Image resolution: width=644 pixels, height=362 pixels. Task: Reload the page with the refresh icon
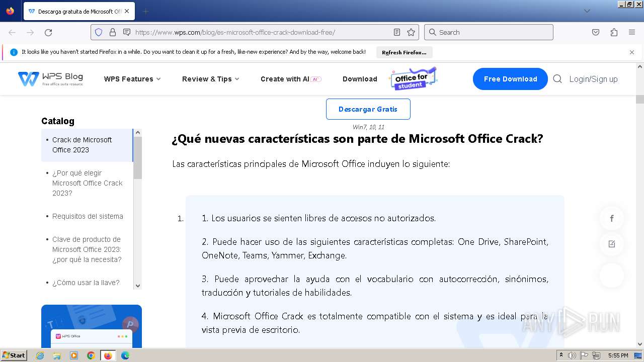point(48,32)
